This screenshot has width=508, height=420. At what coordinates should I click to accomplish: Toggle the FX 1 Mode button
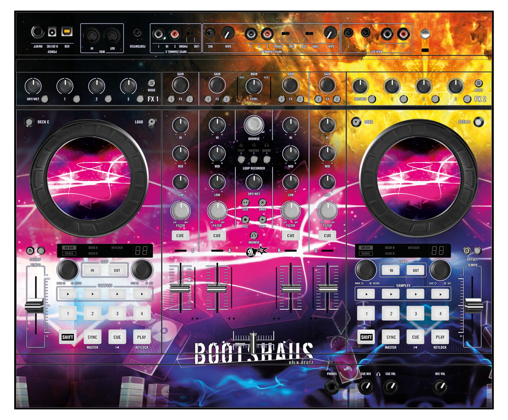152,83
